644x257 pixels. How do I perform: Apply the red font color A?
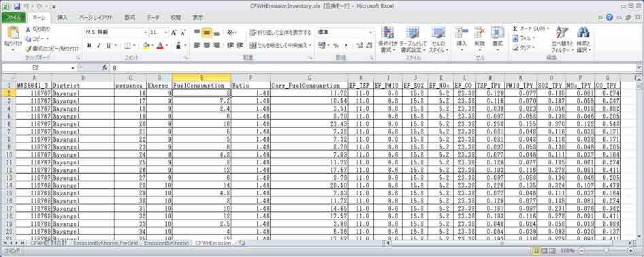point(160,46)
